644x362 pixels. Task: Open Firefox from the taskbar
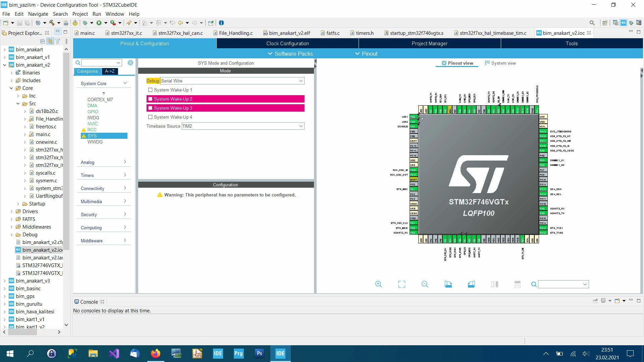(x=155, y=354)
